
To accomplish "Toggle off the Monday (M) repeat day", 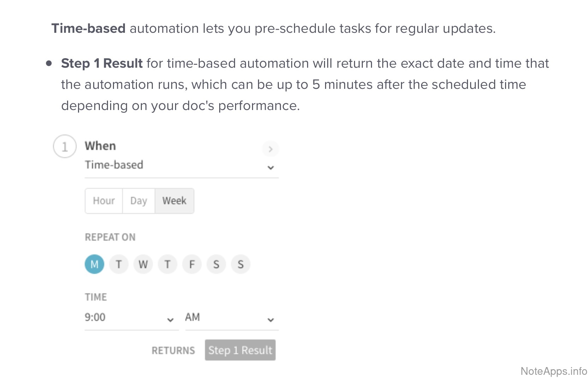I will (94, 264).
